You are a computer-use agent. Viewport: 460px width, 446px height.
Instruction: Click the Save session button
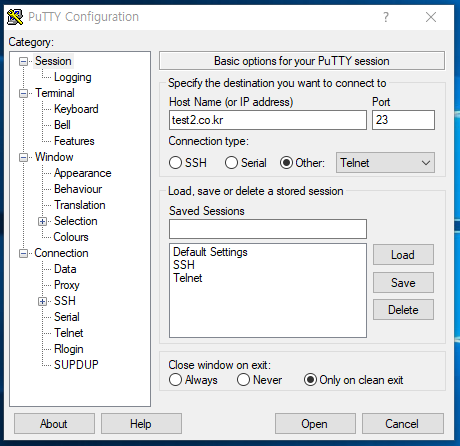(x=403, y=283)
